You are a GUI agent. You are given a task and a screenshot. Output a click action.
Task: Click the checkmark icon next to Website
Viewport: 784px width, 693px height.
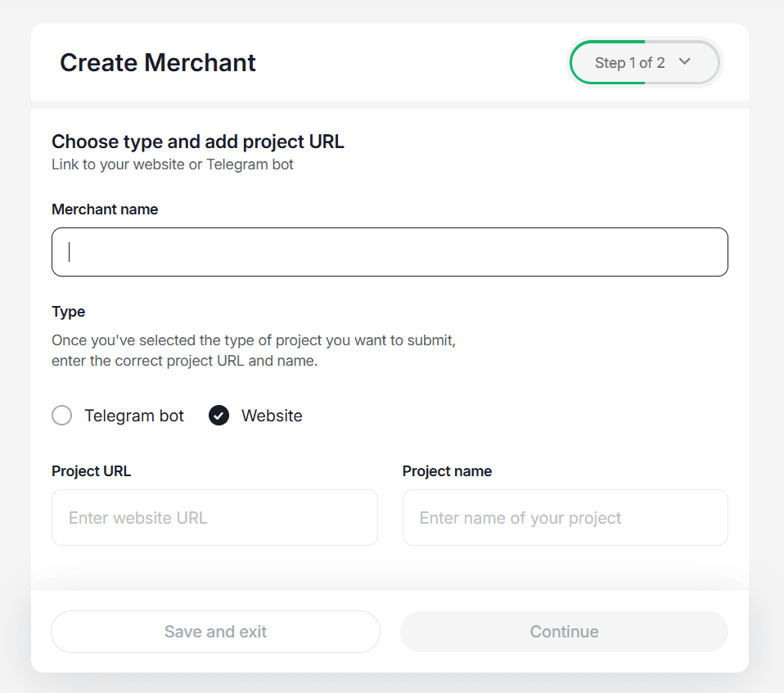click(x=219, y=416)
